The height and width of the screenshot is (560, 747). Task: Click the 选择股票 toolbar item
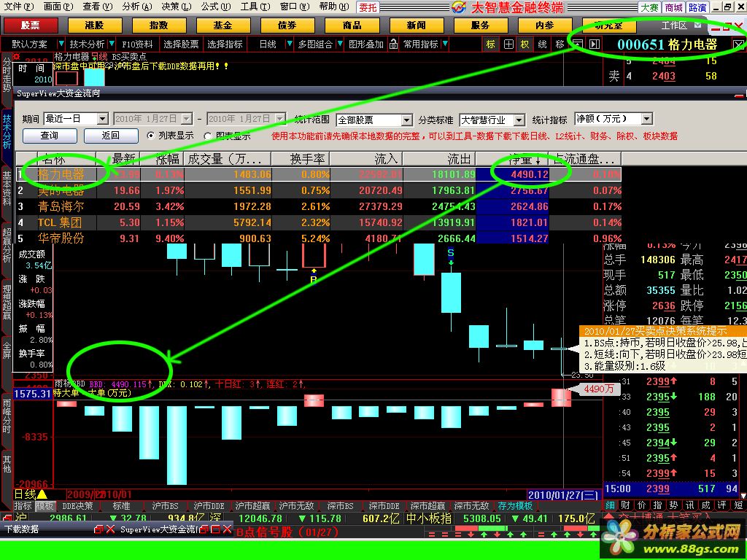coord(181,44)
